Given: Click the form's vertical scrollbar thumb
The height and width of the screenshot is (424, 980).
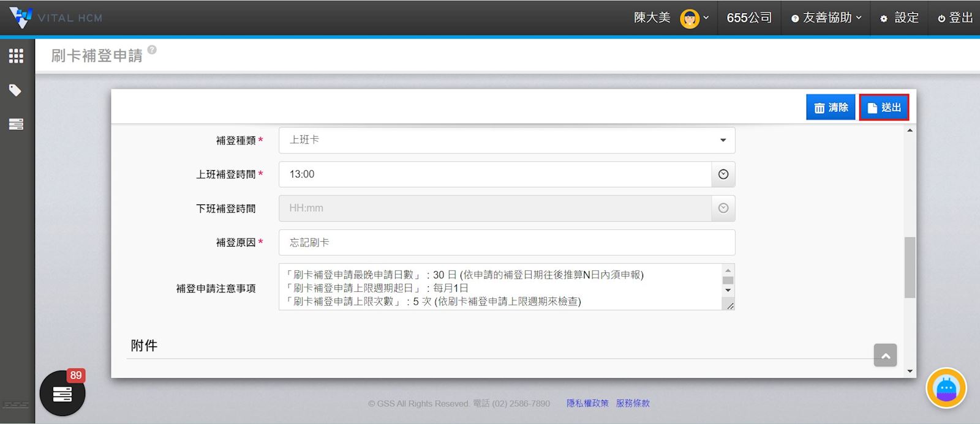Looking at the screenshot, I should [910, 267].
